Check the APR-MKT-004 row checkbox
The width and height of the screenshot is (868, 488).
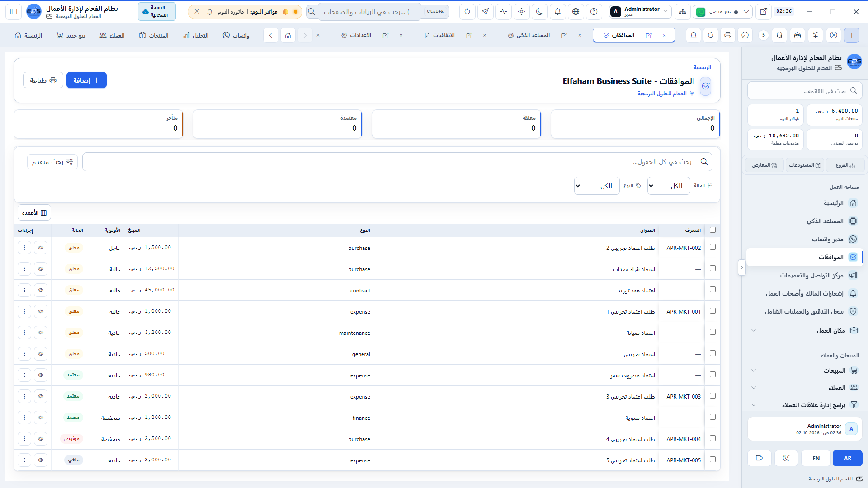pos(713,438)
